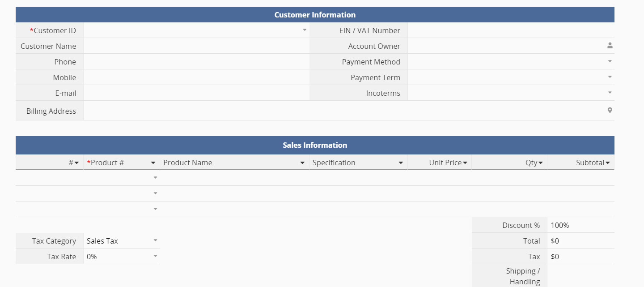
Task: Click the Incoterms label
Action: click(x=383, y=93)
